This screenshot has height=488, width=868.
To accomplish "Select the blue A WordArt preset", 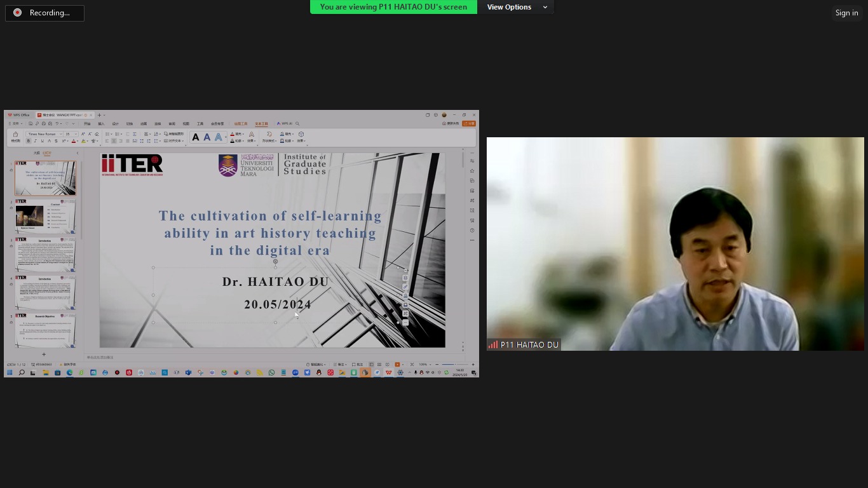I will click(x=207, y=137).
